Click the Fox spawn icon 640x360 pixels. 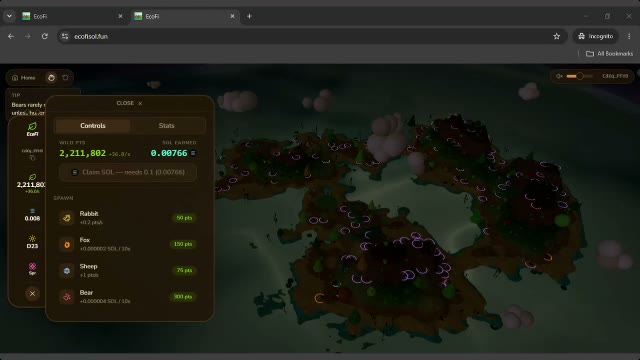pos(67,244)
